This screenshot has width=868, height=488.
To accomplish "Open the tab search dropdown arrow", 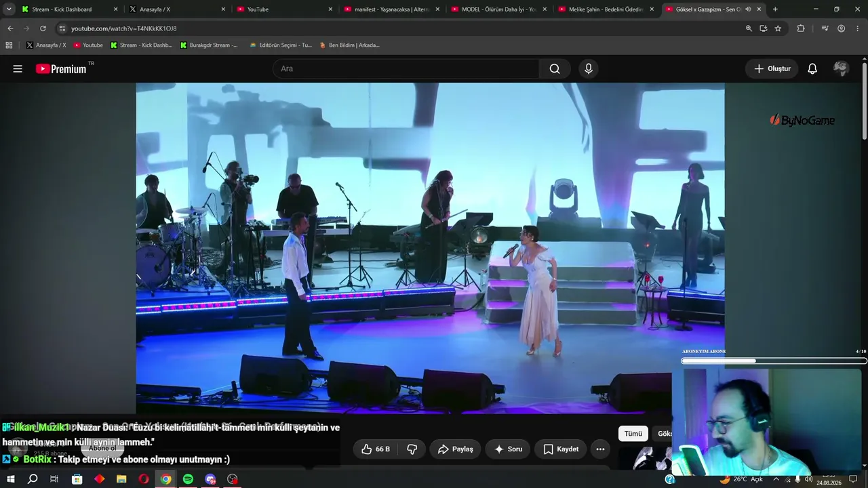I will (9, 9).
